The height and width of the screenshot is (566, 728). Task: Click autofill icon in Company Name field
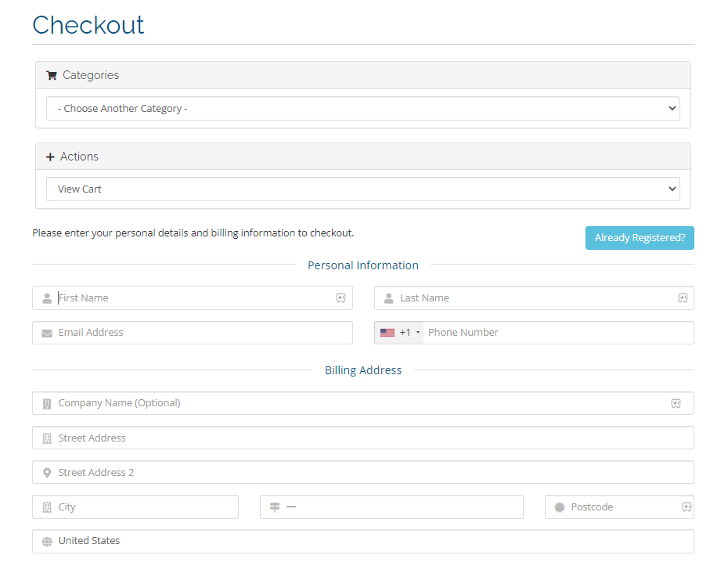pos(676,403)
